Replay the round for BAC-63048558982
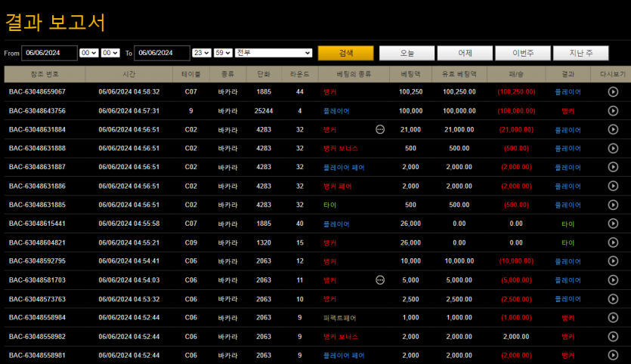 [613, 336]
